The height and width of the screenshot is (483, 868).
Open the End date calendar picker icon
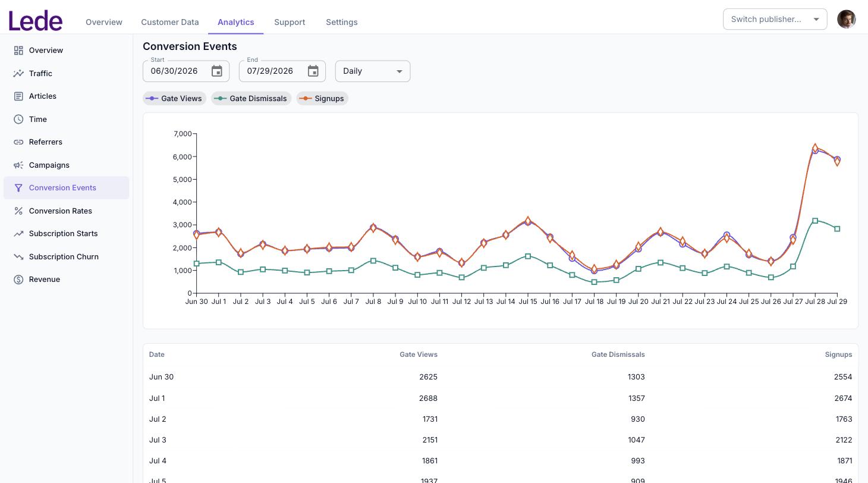click(x=313, y=71)
